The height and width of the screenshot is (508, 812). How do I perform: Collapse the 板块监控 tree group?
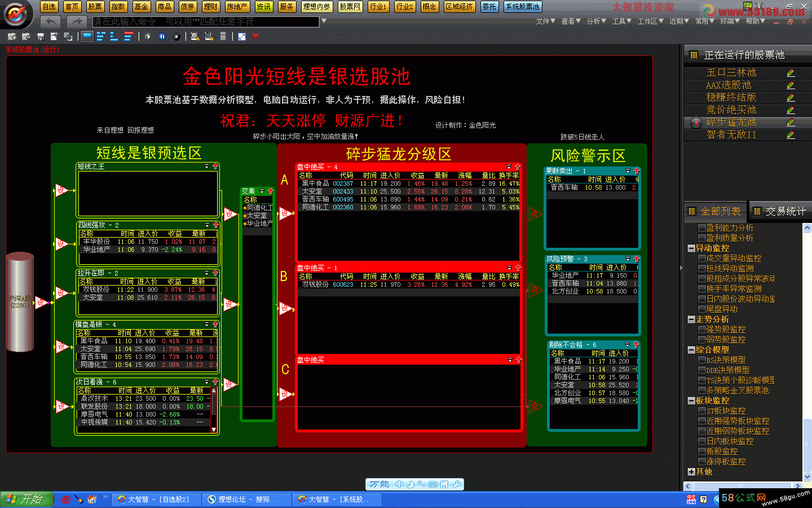(691, 401)
